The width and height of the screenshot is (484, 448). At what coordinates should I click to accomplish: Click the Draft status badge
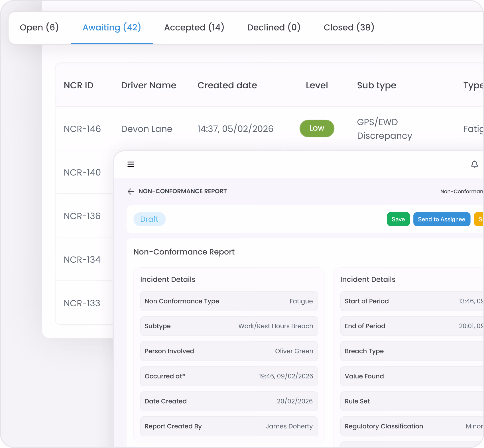pyautogui.click(x=149, y=219)
